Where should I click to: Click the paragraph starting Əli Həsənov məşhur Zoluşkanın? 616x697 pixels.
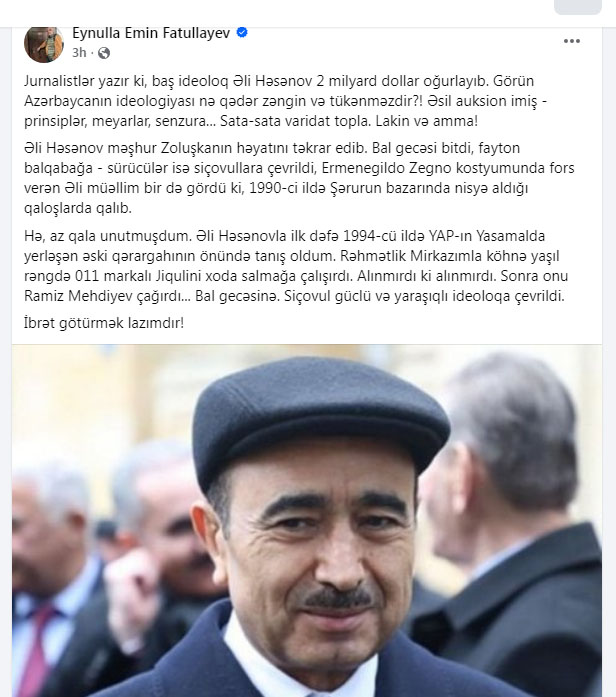pos(299,178)
